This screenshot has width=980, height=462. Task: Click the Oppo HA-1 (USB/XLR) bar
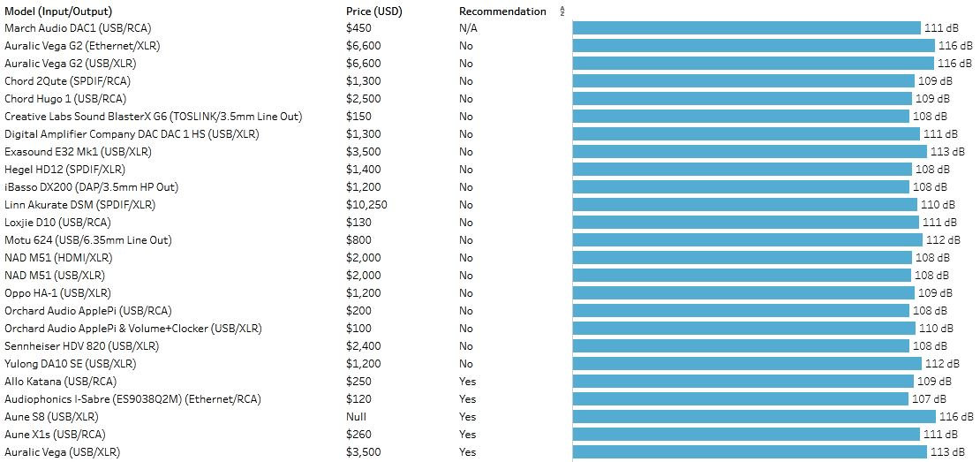pos(743,293)
